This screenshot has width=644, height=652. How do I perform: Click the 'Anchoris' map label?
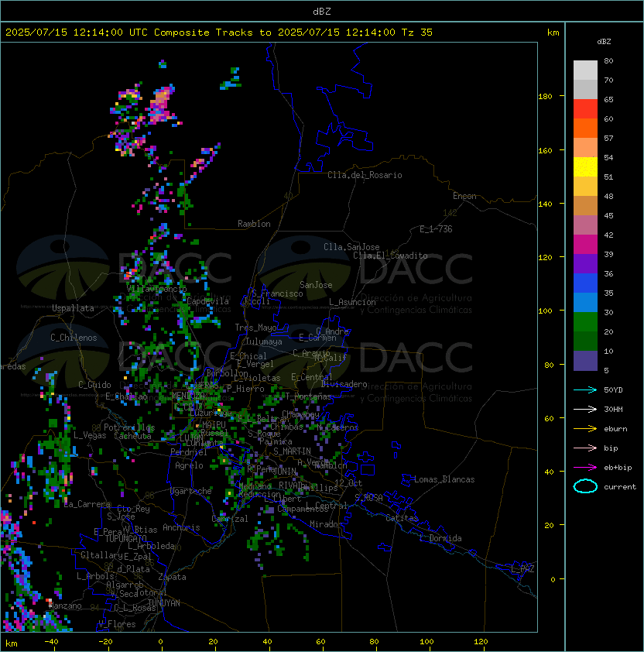[x=181, y=527]
